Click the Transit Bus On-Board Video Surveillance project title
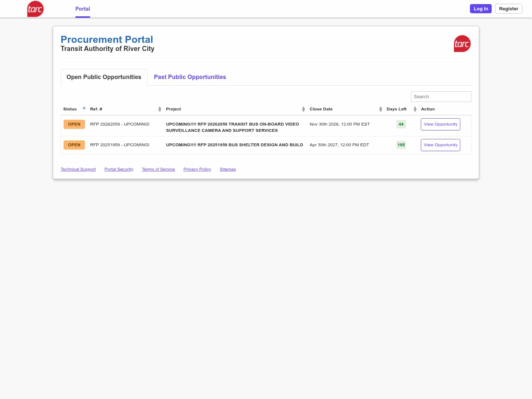532x399 pixels. pos(232,127)
